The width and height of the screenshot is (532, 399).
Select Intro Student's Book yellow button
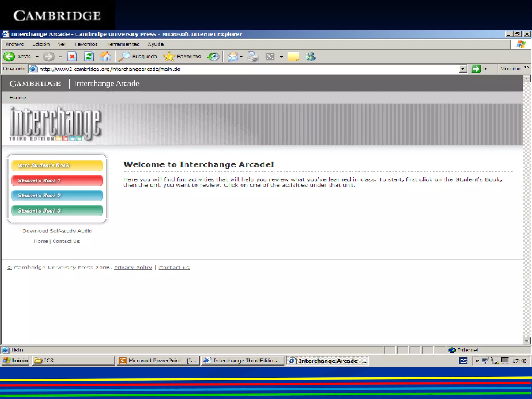point(57,165)
